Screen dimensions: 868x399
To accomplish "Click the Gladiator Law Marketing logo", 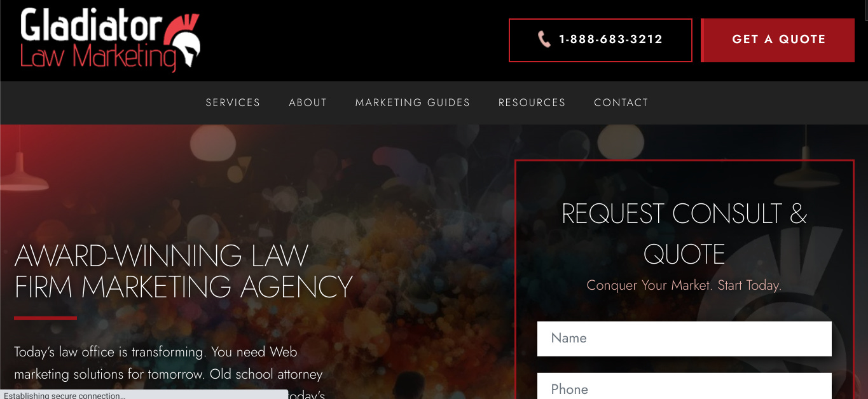I will pyautogui.click(x=110, y=39).
